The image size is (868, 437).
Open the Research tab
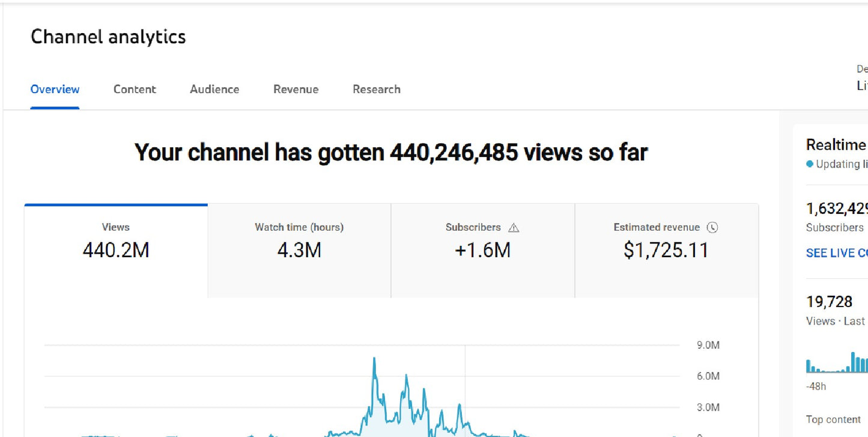[x=377, y=89]
